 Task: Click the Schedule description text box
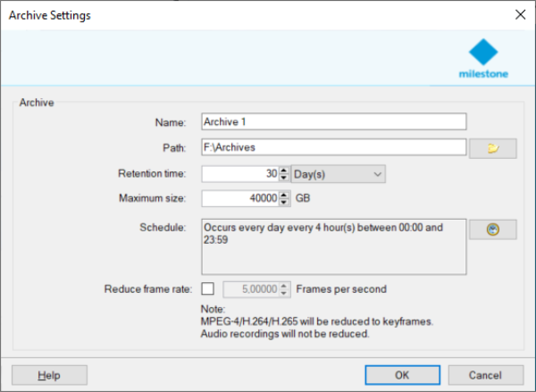[x=333, y=246]
